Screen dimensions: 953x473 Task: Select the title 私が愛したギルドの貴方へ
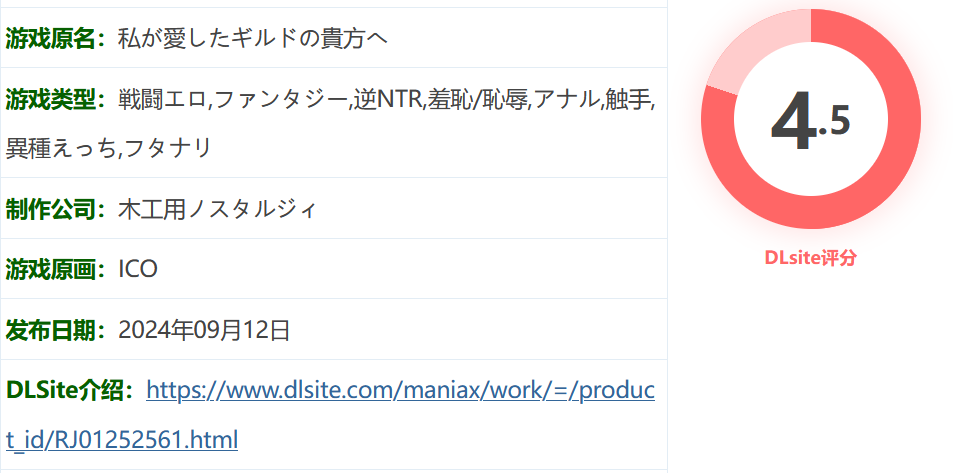pyautogui.click(x=253, y=39)
